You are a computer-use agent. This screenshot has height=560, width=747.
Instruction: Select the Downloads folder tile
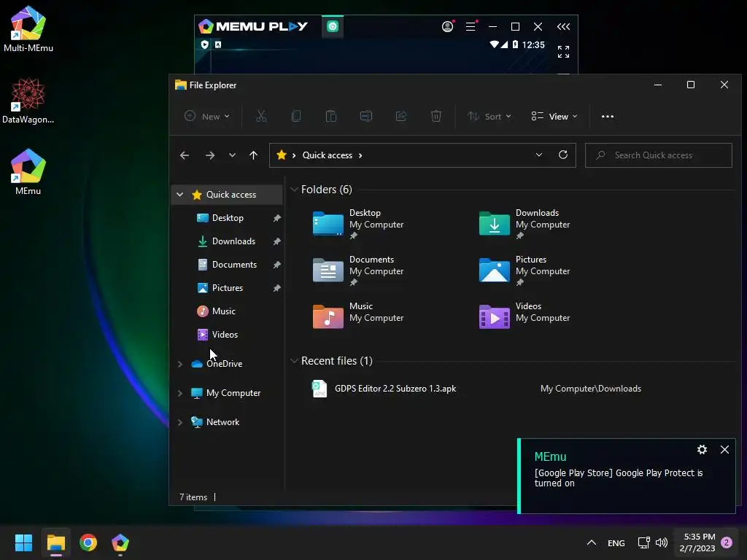[525, 224]
